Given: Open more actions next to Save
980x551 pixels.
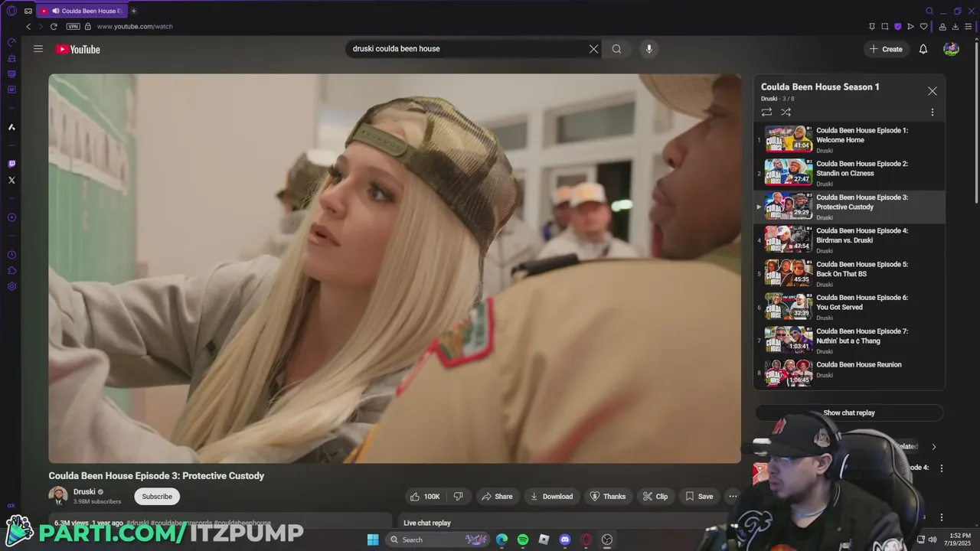Looking at the screenshot, I should pyautogui.click(x=733, y=497).
